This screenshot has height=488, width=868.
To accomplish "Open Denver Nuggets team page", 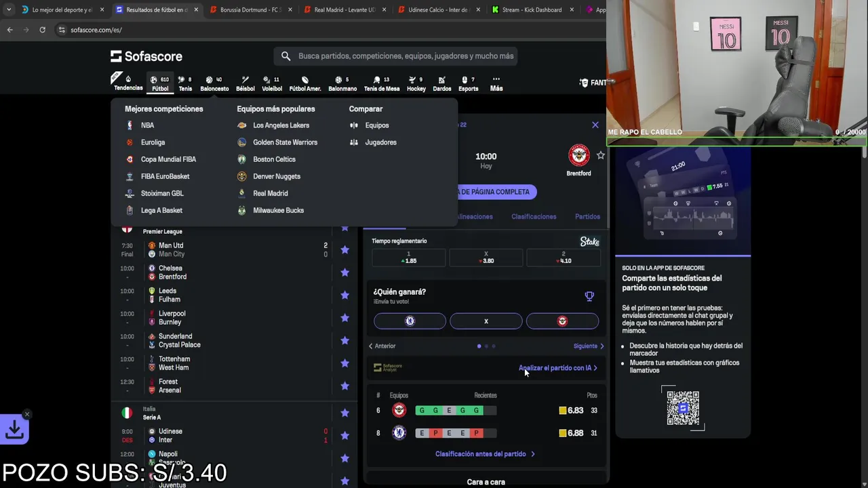I will [x=276, y=176].
